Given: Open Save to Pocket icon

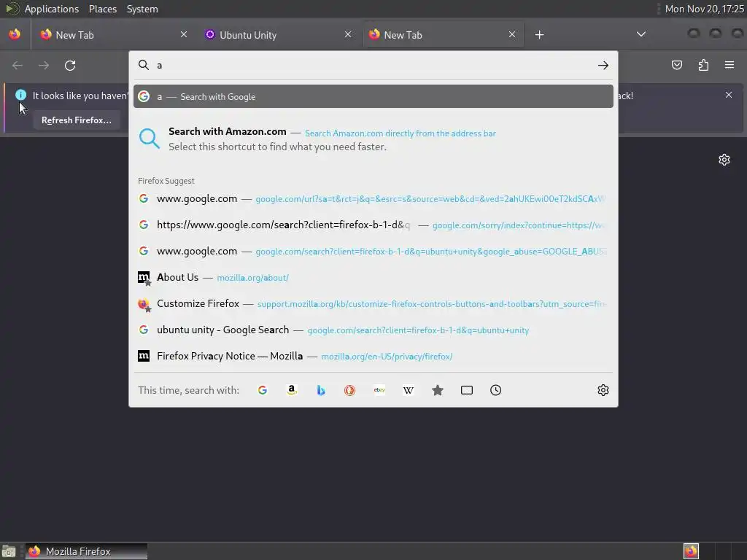Looking at the screenshot, I should click(677, 65).
